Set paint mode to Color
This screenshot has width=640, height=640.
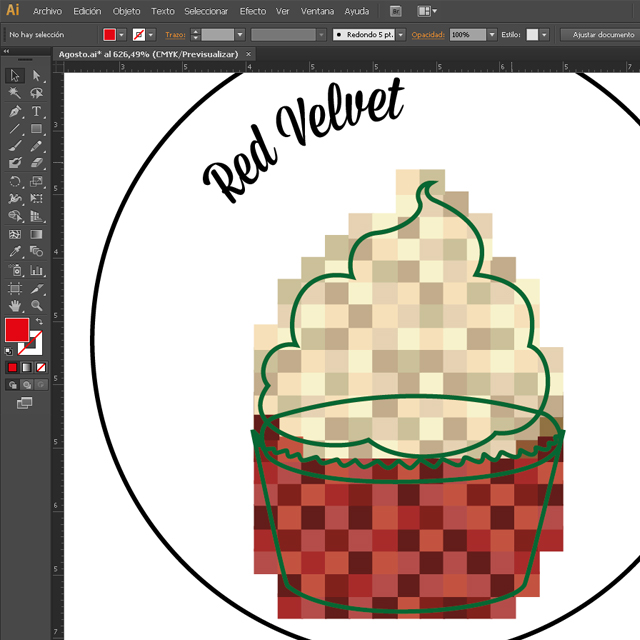pyautogui.click(x=12, y=367)
